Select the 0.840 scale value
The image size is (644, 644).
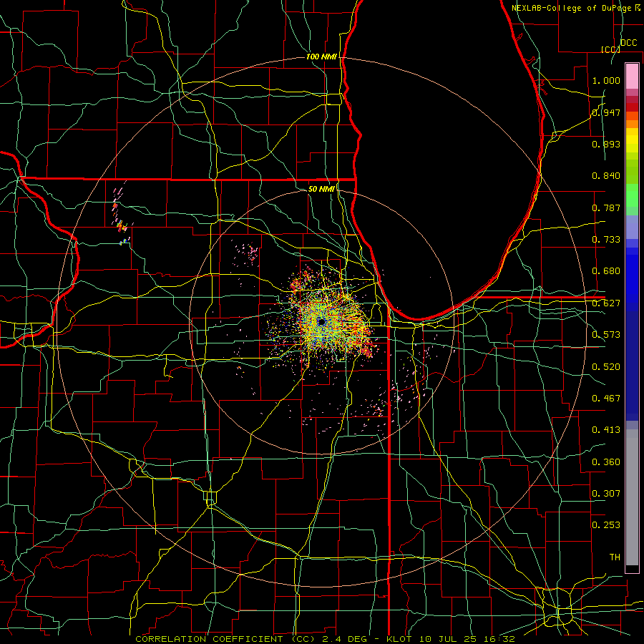coord(606,176)
